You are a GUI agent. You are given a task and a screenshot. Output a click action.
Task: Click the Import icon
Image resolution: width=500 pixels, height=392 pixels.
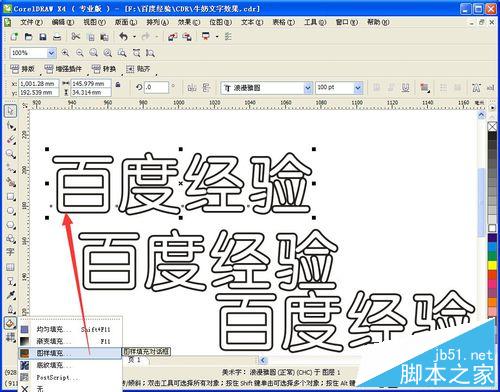172,37
